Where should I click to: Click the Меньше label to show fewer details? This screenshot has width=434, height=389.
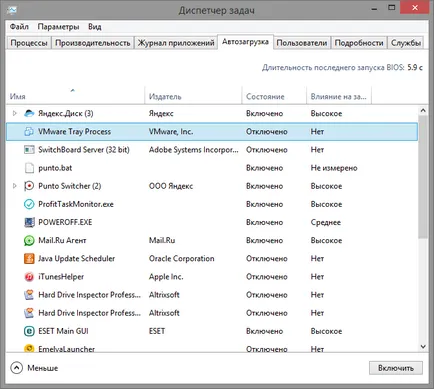point(43,368)
